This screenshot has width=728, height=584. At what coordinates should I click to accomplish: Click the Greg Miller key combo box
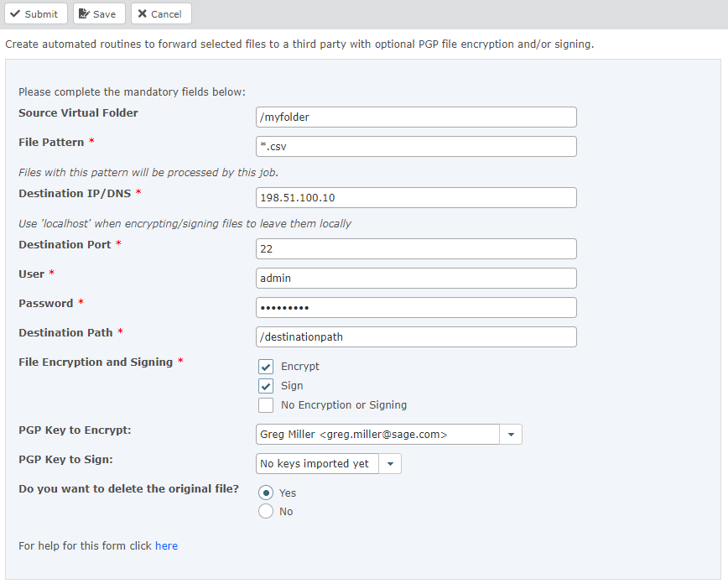[377, 434]
